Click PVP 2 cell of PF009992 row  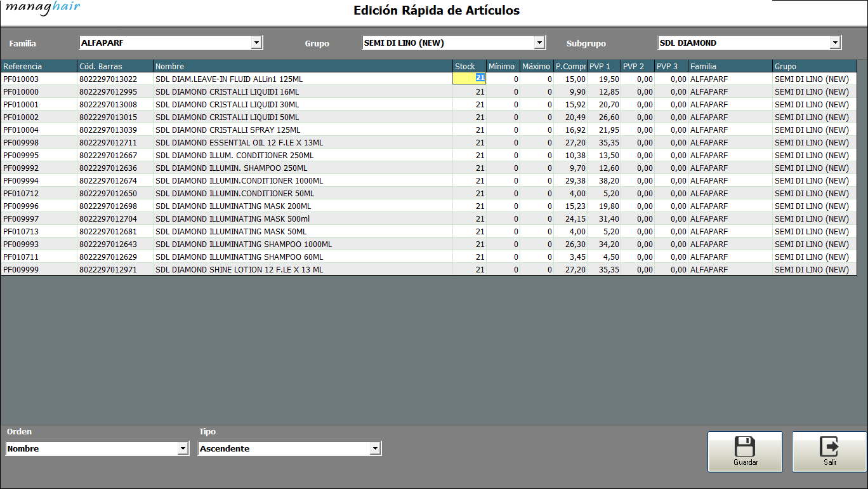pyautogui.click(x=637, y=168)
